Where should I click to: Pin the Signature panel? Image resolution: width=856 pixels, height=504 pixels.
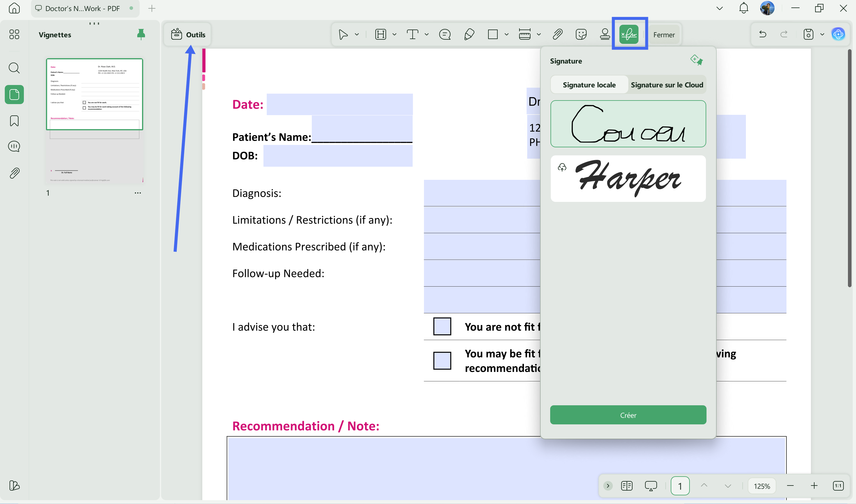[x=696, y=60]
